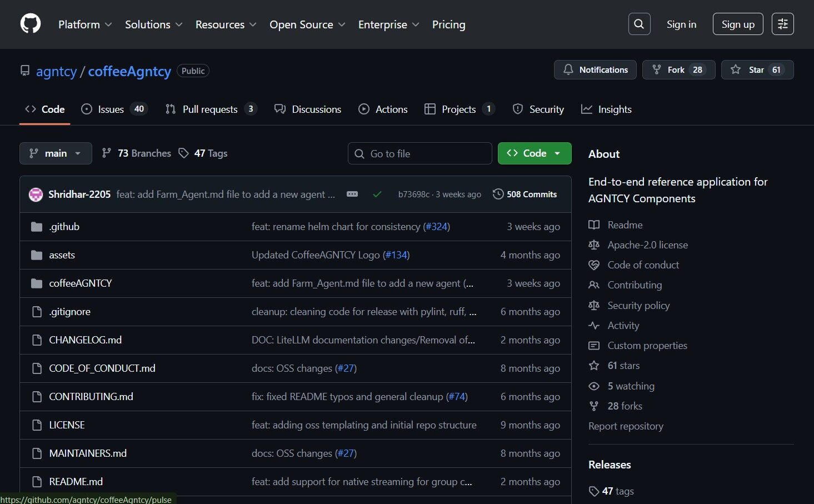Image resolution: width=814 pixels, height=504 pixels.
Task: Star the coffeeAgntcy repository
Action: pos(757,70)
